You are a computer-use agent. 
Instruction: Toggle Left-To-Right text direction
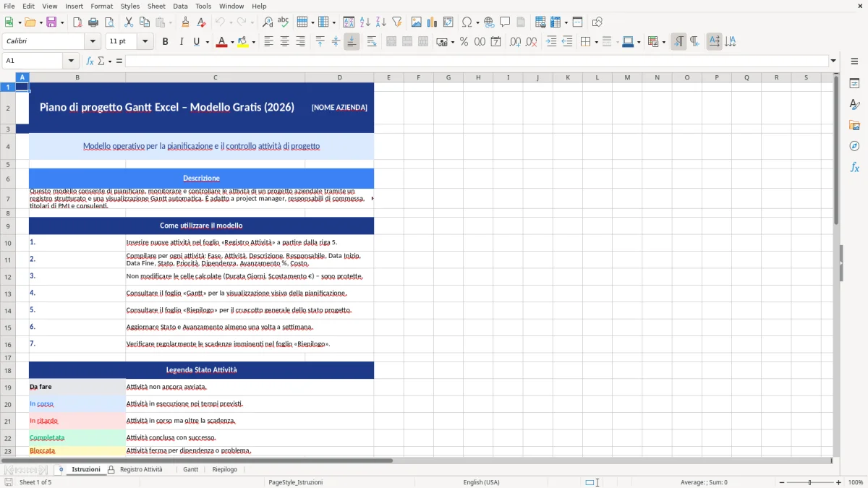coord(678,42)
